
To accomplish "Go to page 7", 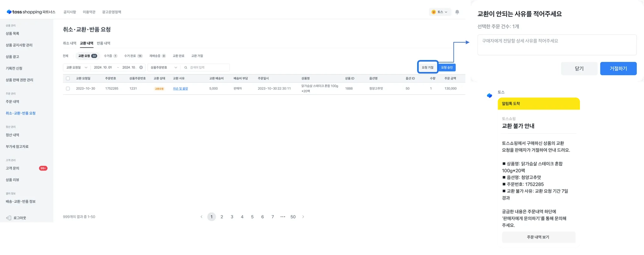I will 273,217.
